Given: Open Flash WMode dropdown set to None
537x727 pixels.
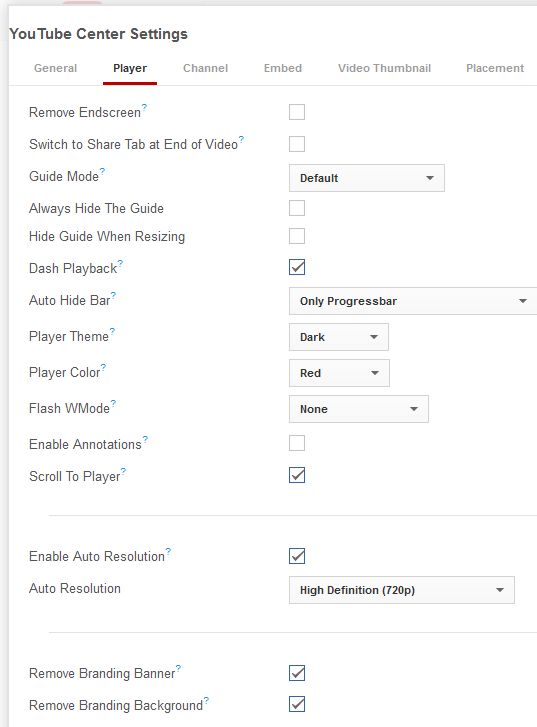Looking at the screenshot, I should pos(358,409).
